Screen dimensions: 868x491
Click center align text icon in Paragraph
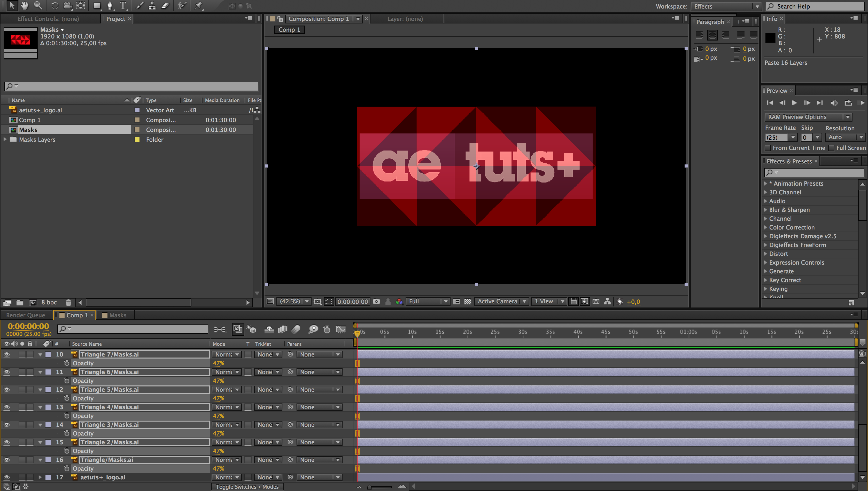coord(712,35)
